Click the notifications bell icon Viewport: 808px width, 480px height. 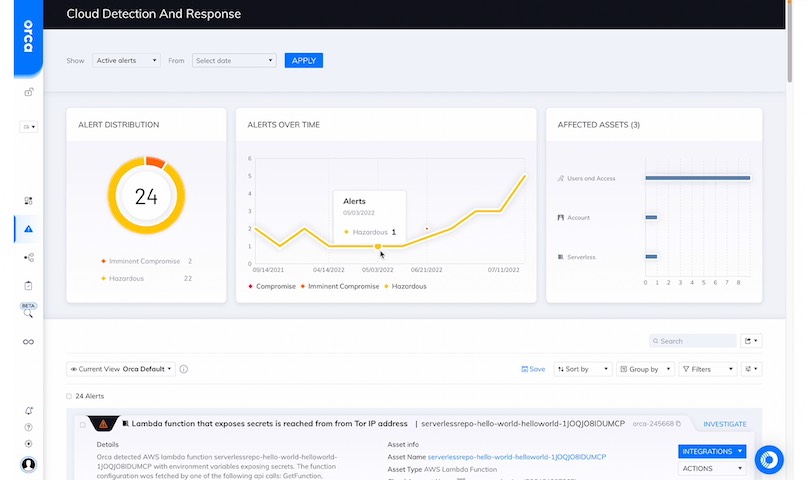pos(28,411)
